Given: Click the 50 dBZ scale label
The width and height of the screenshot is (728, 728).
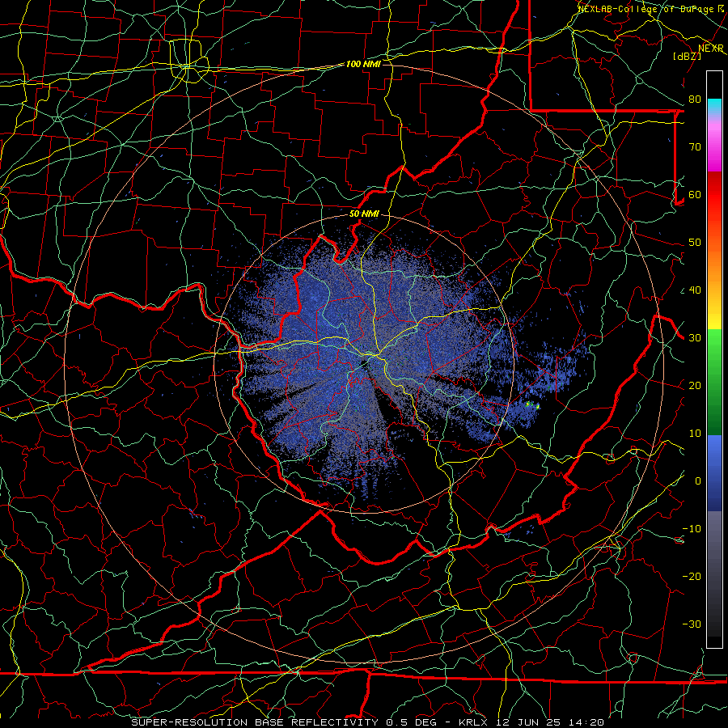Looking at the screenshot, I should tap(695, 243).
